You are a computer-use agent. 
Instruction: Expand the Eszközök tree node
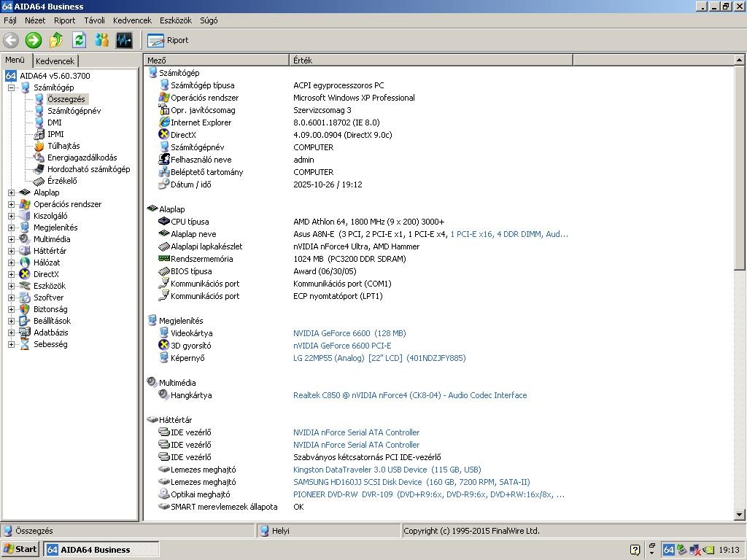pyautogui.click(x=11, y=286)
